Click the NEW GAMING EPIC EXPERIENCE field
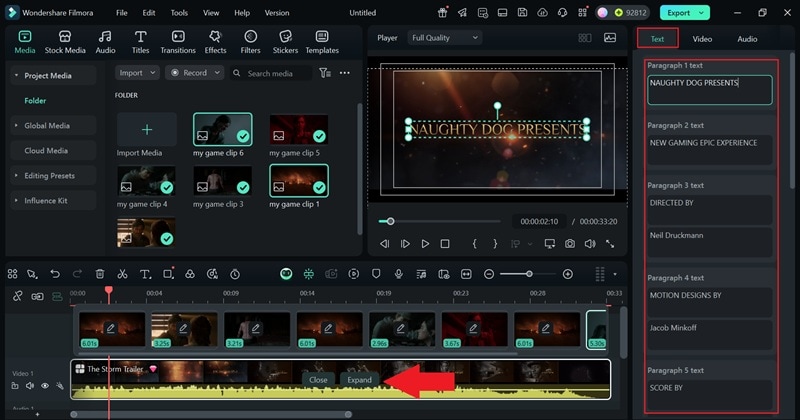This screenshot has height=420, width=800. 710,150
